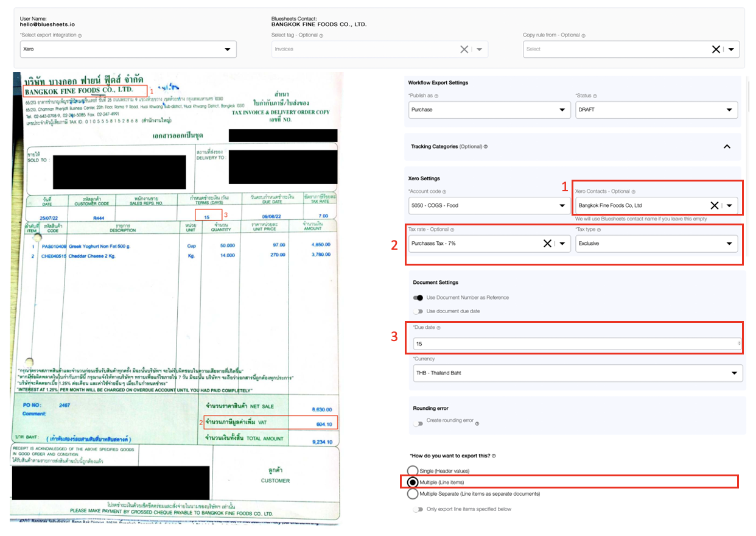Click info icon next to Publish as
The height and width of the screenshot is (536, 756).
(437, 96)
